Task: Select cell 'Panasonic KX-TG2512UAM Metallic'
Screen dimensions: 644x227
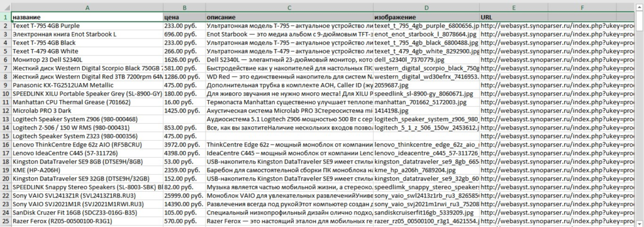Action: [87, 85]
